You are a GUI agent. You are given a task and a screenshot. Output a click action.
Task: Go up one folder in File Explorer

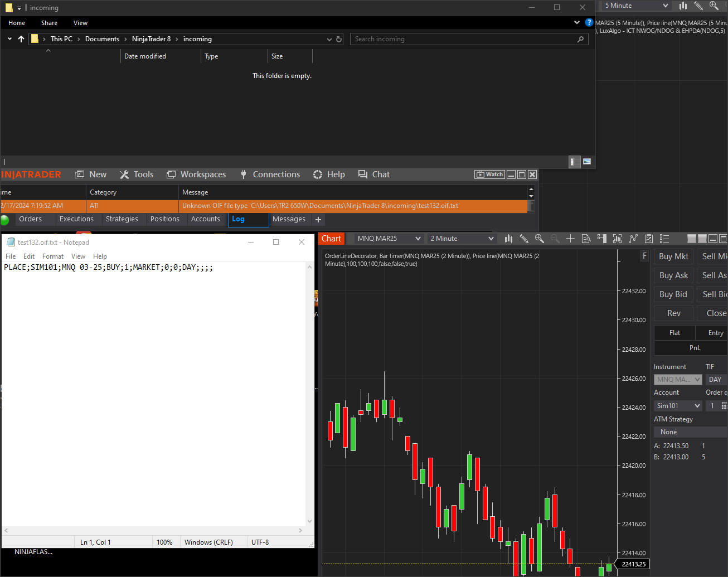click(21, 39)
